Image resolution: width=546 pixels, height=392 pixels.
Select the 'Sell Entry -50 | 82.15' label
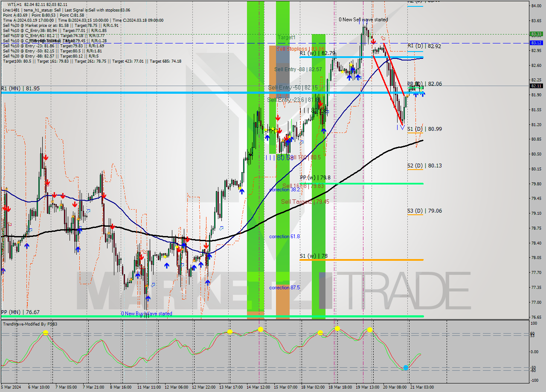click(293, 87)
